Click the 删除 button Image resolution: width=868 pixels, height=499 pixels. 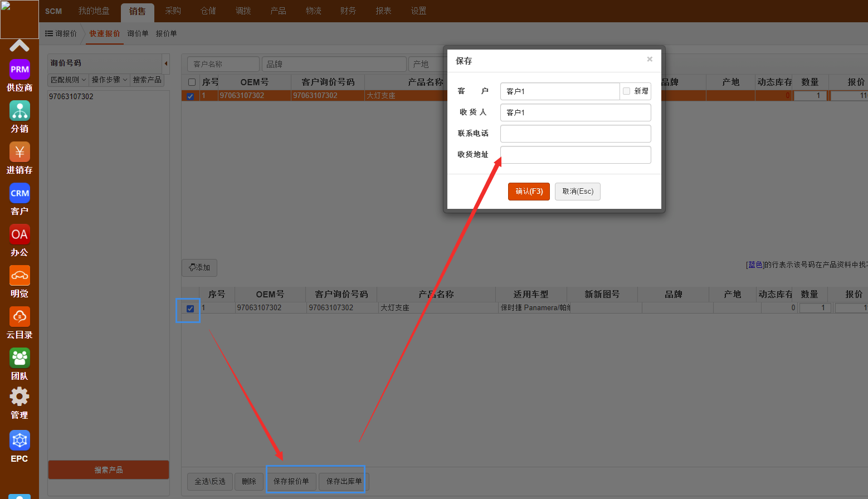[249, 482]
